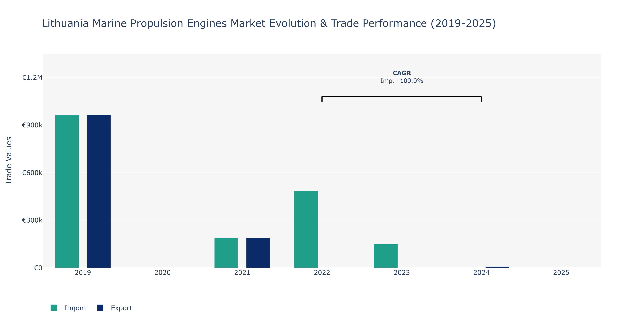Viewport: 644px width, 322px height.
Task: Click the 2025 x-axis label
Action: (x=561, y=272)
